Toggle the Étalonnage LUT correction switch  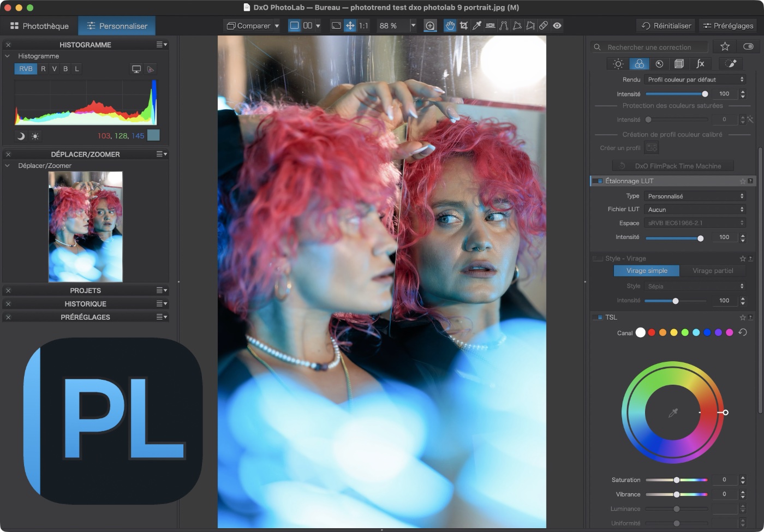598,181
